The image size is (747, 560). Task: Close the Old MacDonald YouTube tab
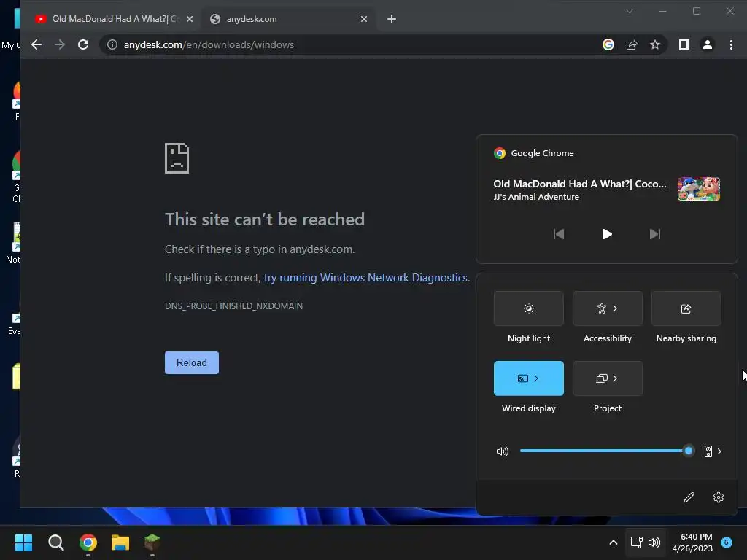[x=190, y=19]
